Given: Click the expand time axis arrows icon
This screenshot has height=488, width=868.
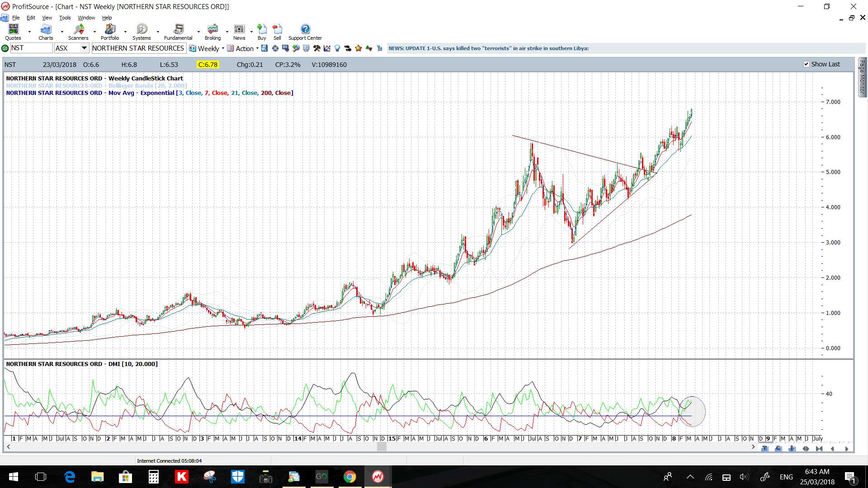Looking at the screenshot, I should pos(806,449).
